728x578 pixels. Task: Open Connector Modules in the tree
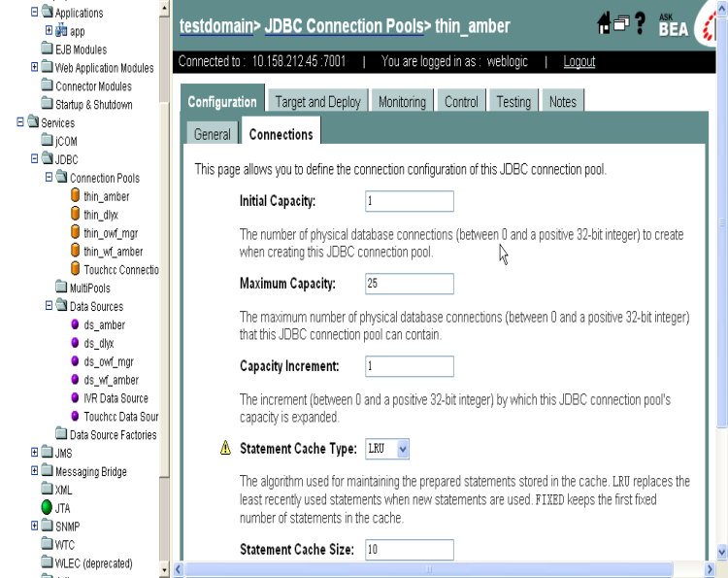tap(93, 86)
